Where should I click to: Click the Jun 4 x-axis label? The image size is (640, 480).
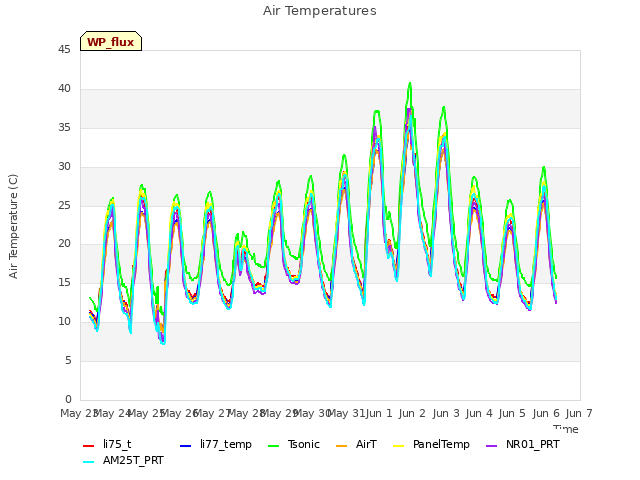[479, 413]
